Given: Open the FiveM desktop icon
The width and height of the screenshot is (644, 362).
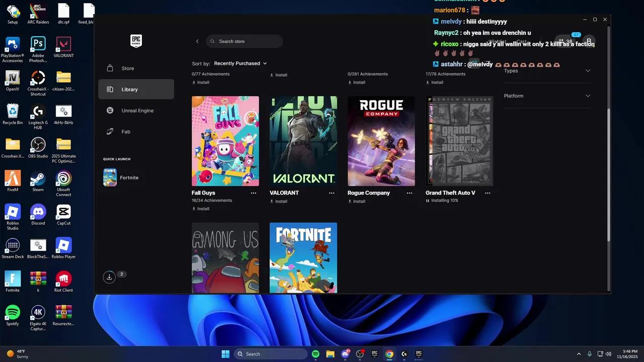Looking at the screenshot, I should tap(13, 181).
